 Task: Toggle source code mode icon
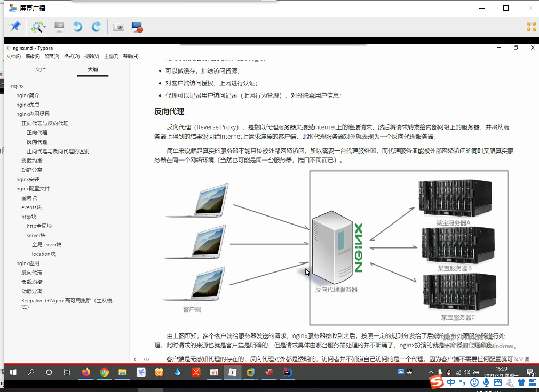coord(146,359)
